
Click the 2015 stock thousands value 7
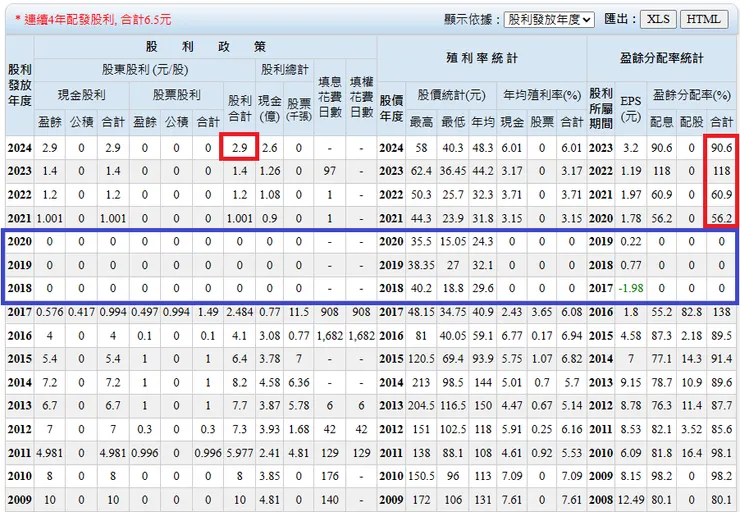(299, 359)
